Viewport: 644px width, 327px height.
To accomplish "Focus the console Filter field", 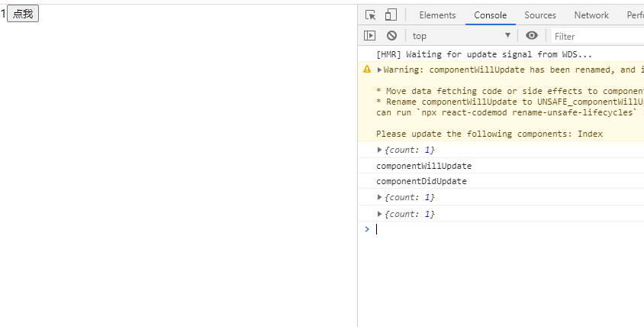I will [595, 36].
